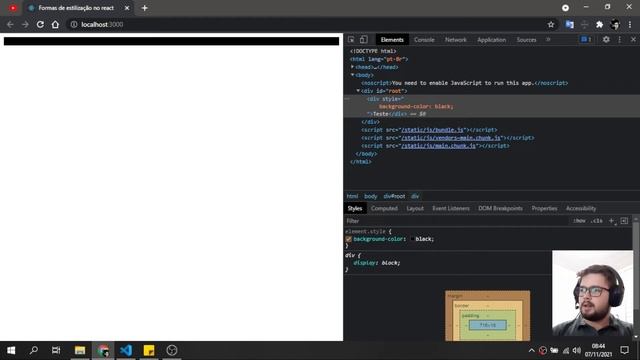Open the issues counter badge
This screenshot has width=640, height=360.
(586, 39)
